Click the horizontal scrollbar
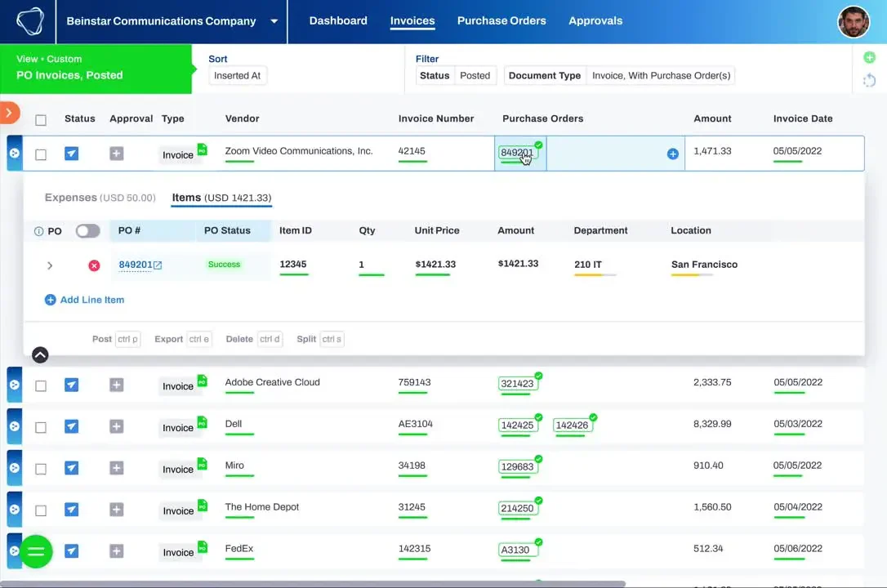The height and width of the screenshot is (588, 887). tap(313, 584)
